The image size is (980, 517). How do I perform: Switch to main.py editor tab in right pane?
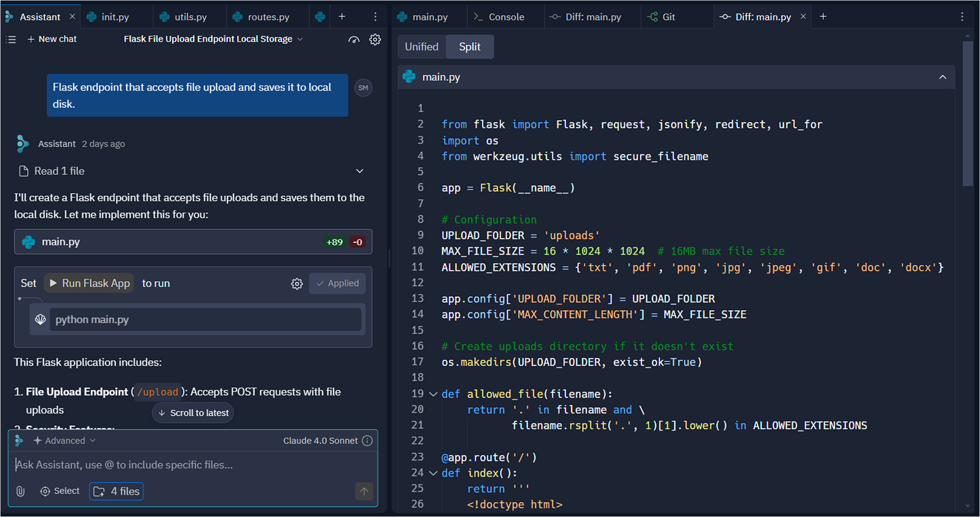(x=430, y=17)
